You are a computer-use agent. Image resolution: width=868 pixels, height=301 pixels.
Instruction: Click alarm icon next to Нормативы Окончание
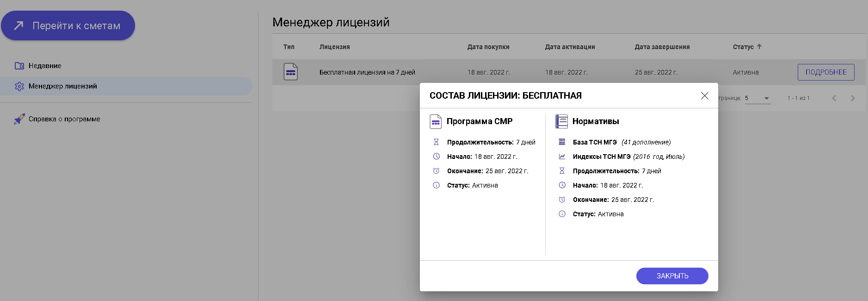[x=562, y=200]
